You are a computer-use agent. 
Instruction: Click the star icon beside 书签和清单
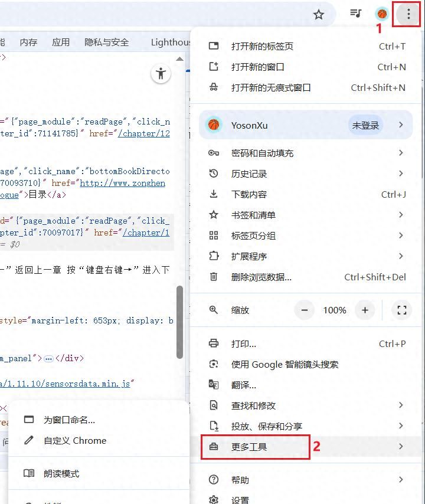coord(214,214)
